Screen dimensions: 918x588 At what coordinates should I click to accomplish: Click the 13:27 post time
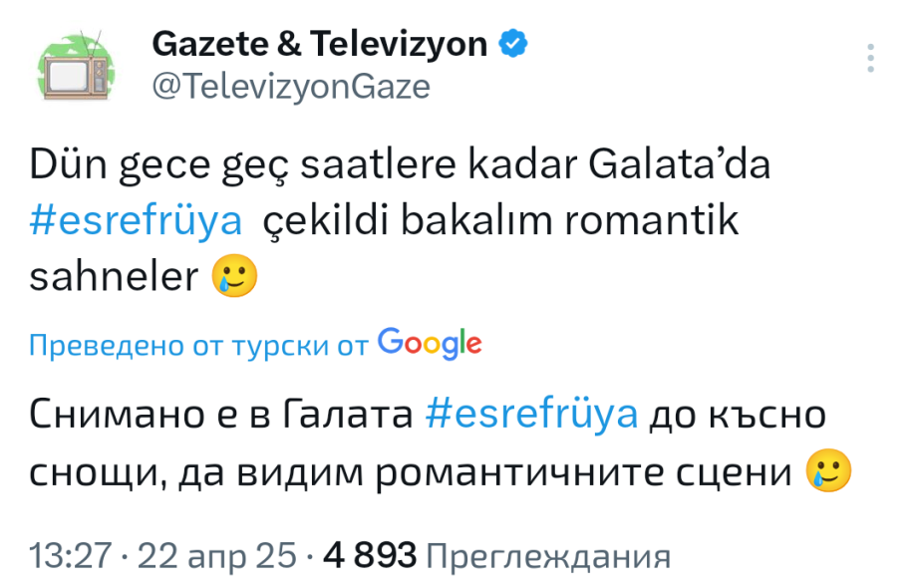pos(70,555)
